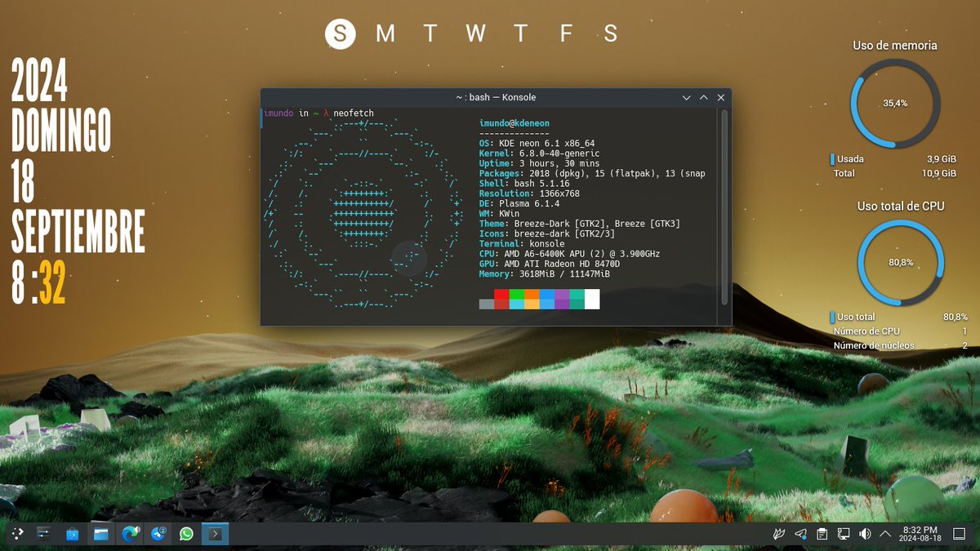Click the 'Número de CPU' row
This screenshot has width=980, height=551.
click(899, 331)
